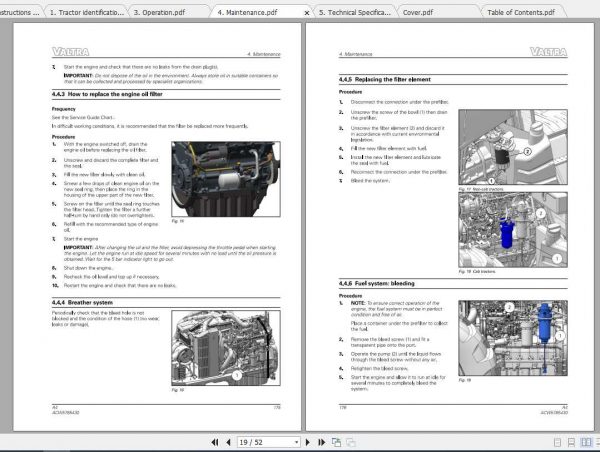This screenshot has width=600, height=452.
Task: Click 'Procedure' subheading under section 4.4.3
Action: pyautogui.click(x=64, y=137)
